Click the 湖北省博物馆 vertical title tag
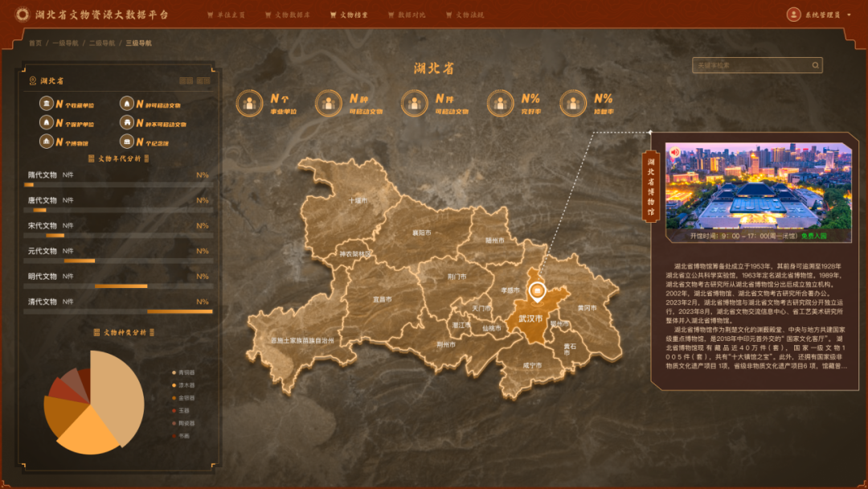868x489 pixels. (651, 187)
